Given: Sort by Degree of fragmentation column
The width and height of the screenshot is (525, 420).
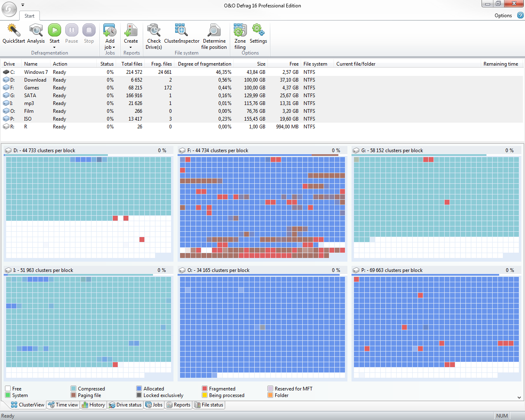Looking at the screenshot, I should click(x=204, y=64).
